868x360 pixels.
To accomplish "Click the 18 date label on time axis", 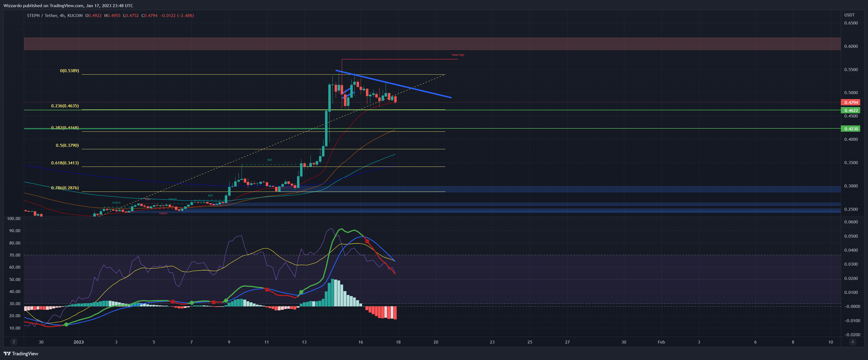I will (x=398, y=342).
